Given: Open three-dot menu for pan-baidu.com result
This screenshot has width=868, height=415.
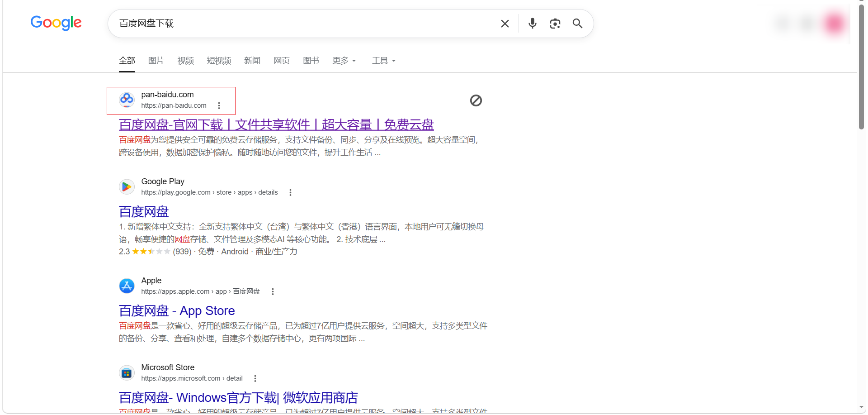Looking at the screenshot, I should (x=219, y=105).
